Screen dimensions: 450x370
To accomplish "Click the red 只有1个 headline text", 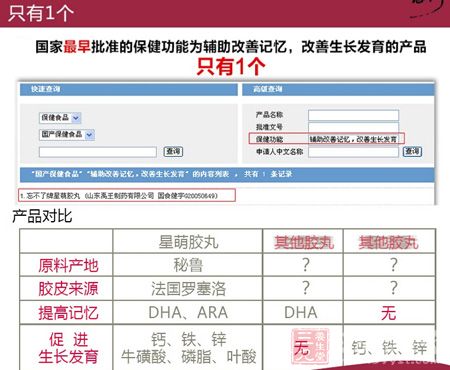I will tap(231, 66).
